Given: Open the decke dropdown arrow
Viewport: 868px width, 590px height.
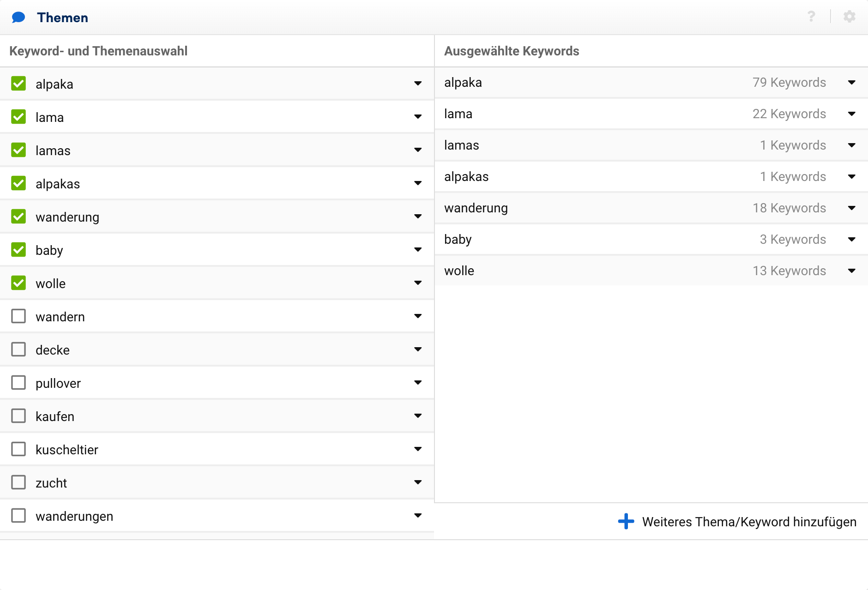Looking at the screenshot, I should [418, 349].
